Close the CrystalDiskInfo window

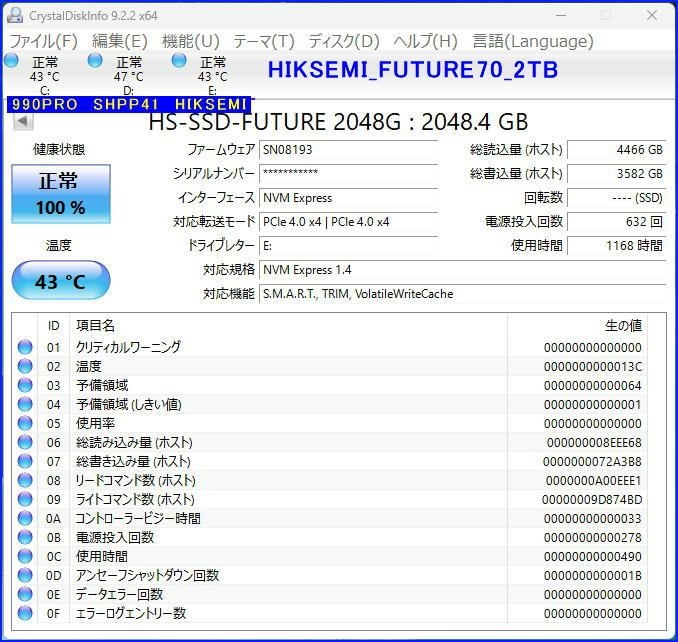pos(652,15)
